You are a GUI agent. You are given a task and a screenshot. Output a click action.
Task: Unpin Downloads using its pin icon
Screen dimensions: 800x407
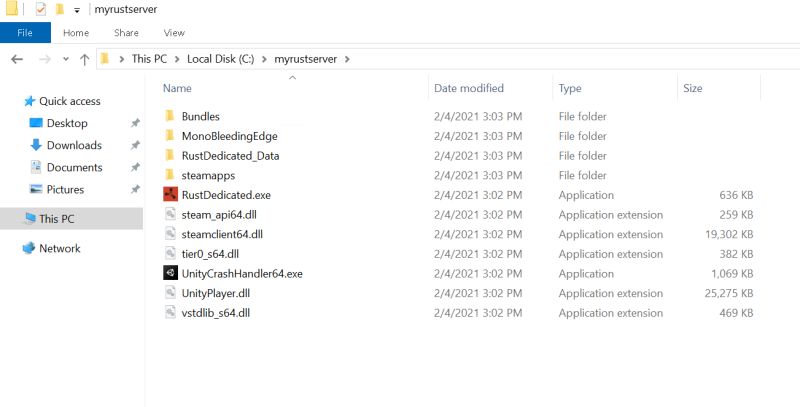(135, 145)
